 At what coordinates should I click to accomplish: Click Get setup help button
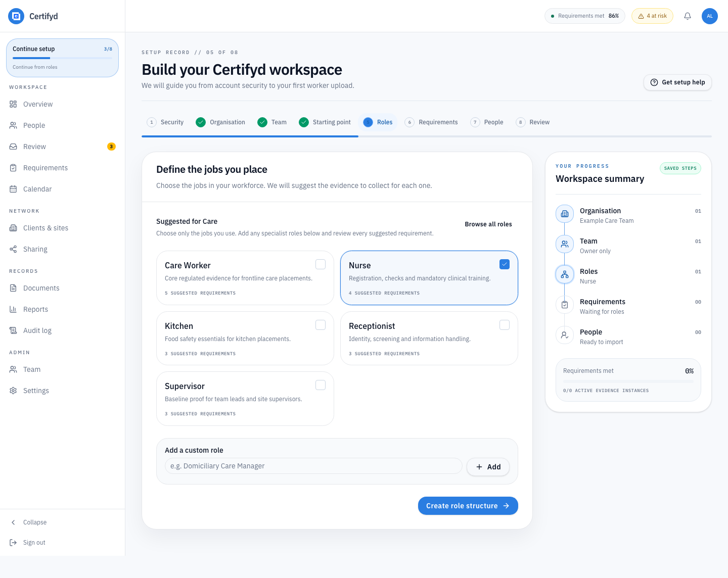tap(677, 82)
